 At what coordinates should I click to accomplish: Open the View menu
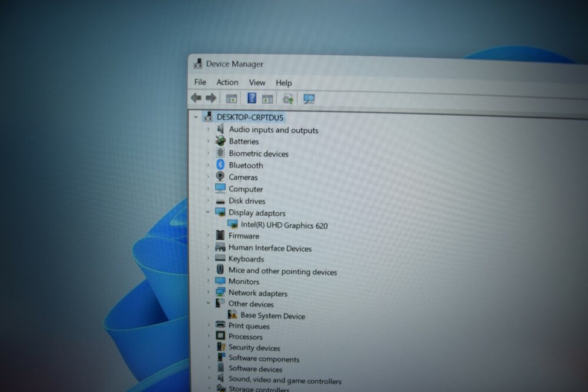point(258,83)
